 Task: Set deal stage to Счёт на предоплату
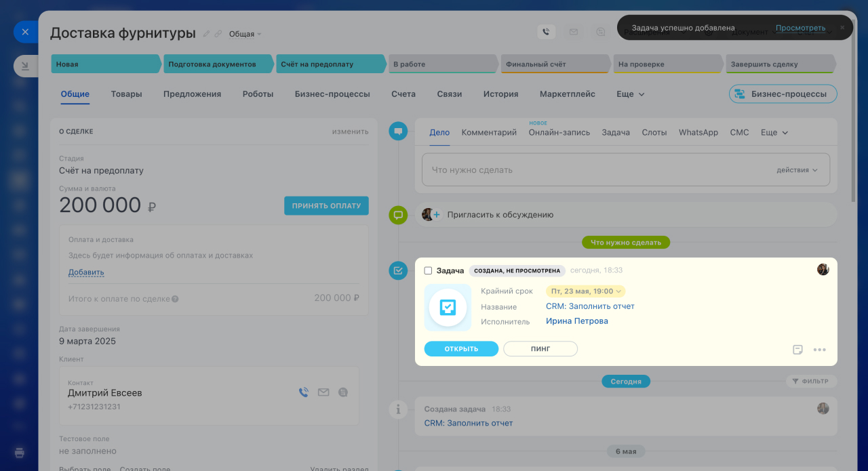[331, 64]
